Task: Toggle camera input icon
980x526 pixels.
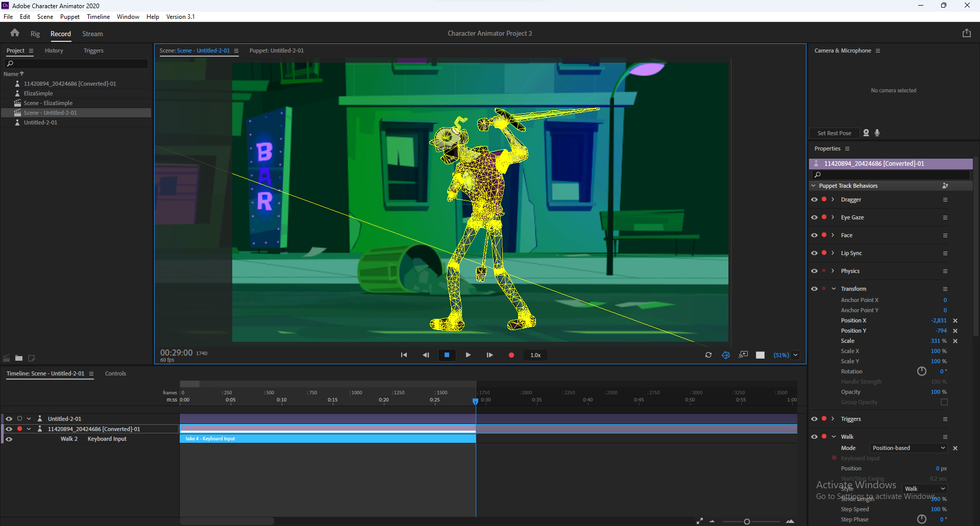Action: 866,133
